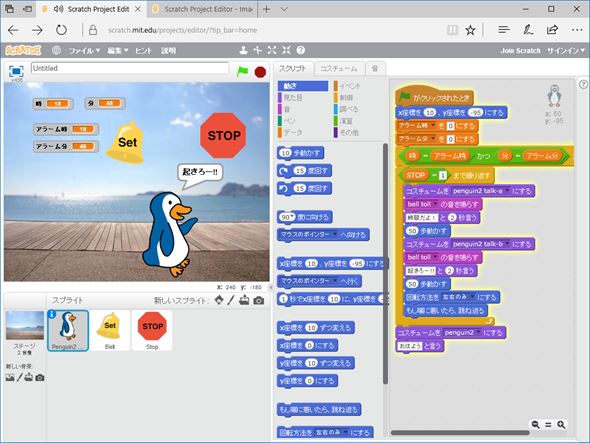590x443 pixels.
Task: Click the red stop button above stage
Action: point(260,72)
